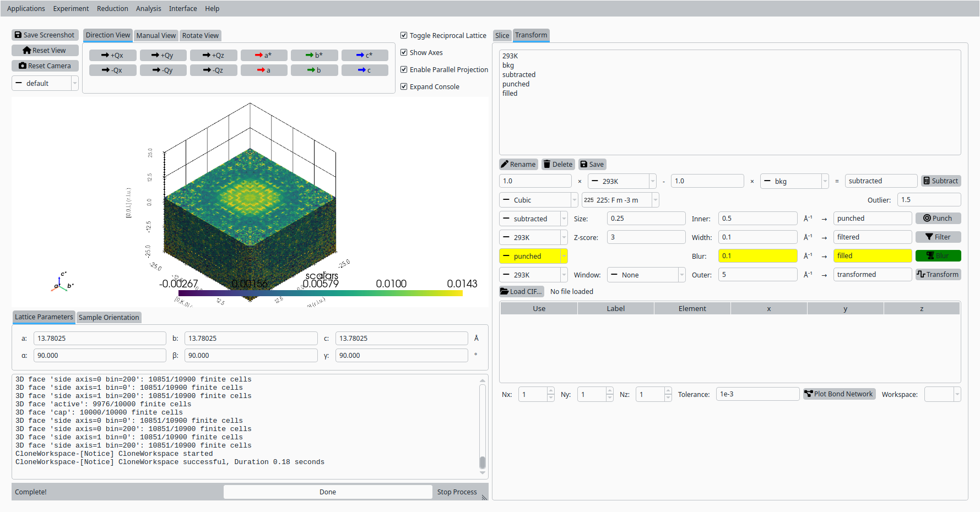Apply the Filter button
Viewport: 980px width, 512px height.
coord(938,237)
